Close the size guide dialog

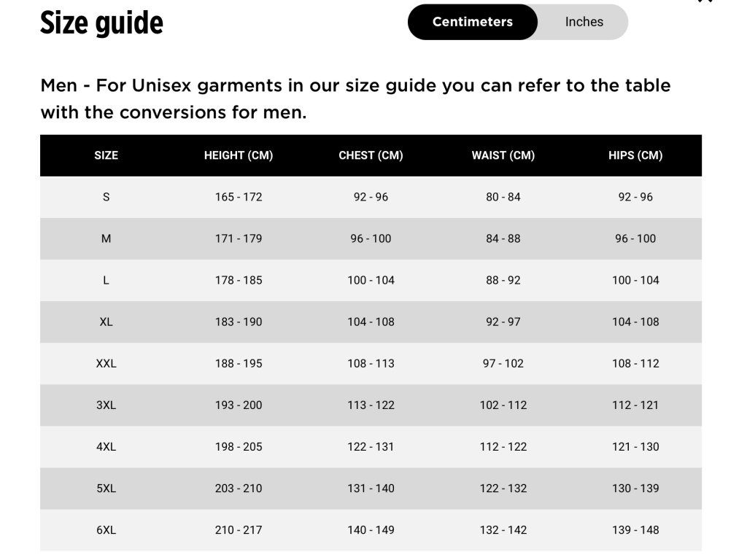[705, 1]
